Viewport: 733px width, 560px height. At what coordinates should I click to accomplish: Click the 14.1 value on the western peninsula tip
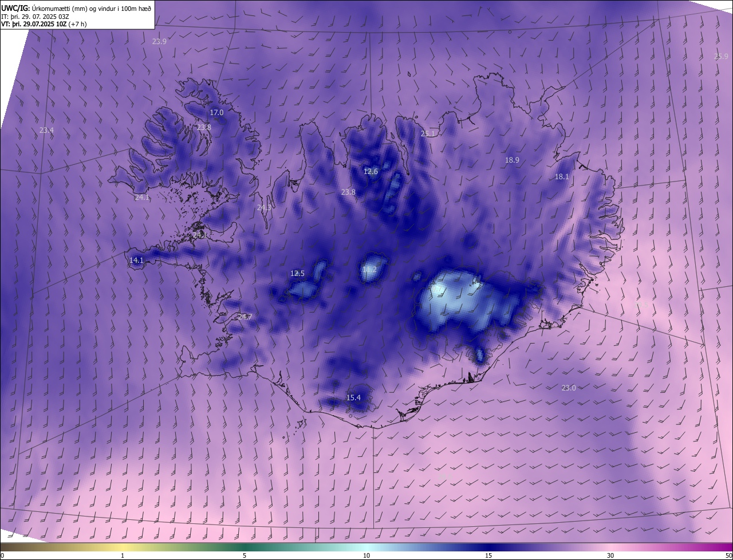136,260
